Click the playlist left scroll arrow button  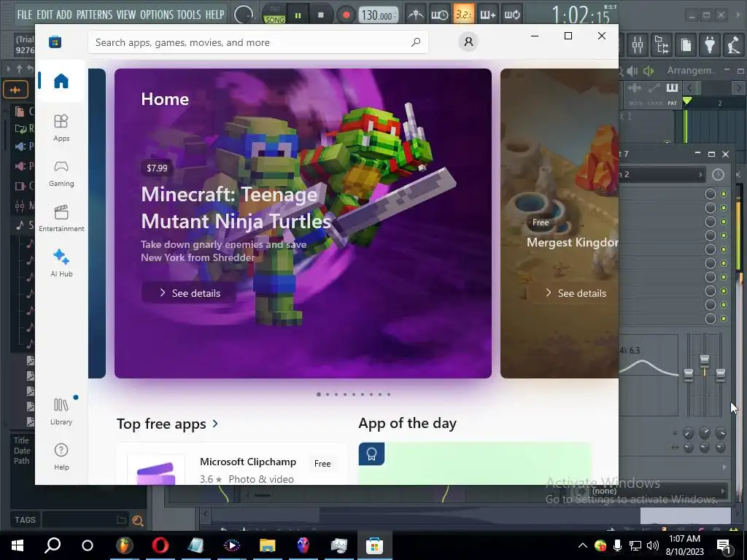point(689,87)
